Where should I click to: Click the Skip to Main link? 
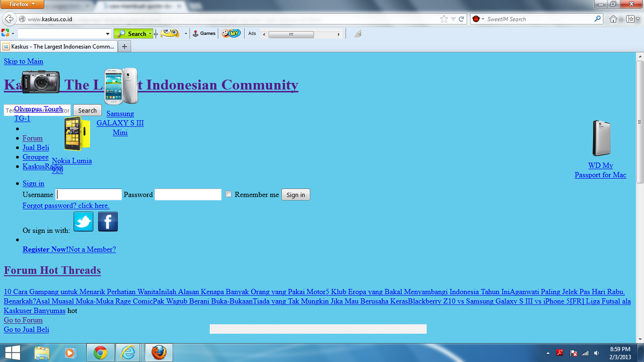pos(24,61)
